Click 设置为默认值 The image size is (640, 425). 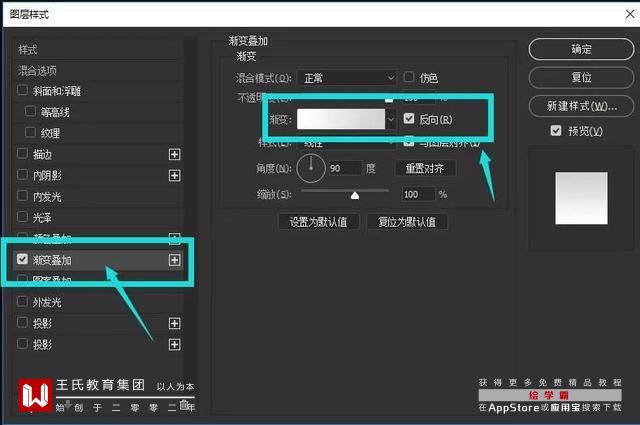318,222
